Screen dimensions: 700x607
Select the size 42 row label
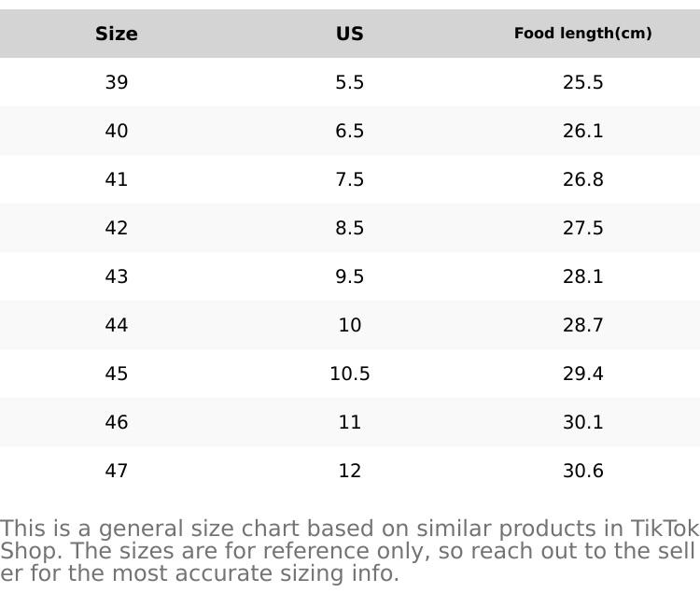117,228
